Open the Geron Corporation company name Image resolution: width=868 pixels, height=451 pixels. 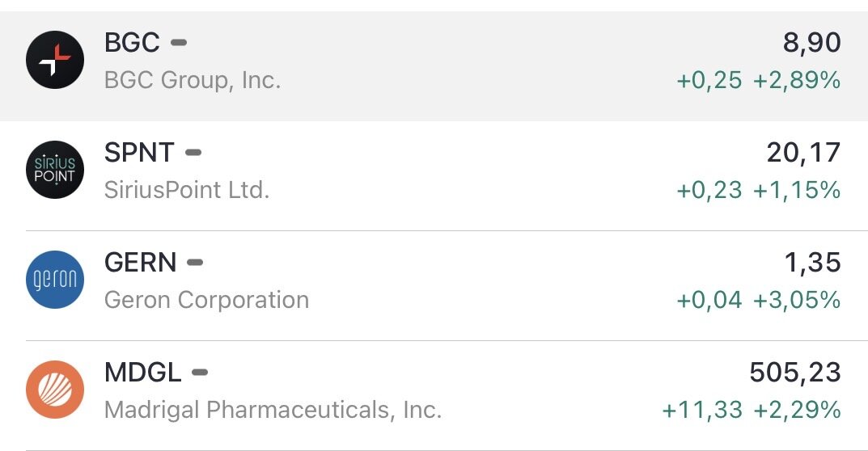tap(206, 300)
